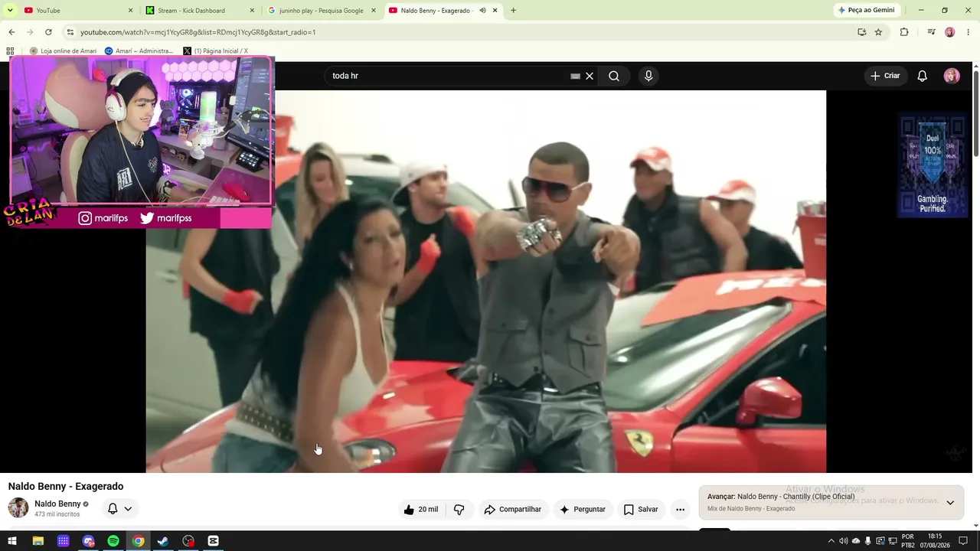
Task: Open YouTube notifications bell
Action: click(923, 76)
